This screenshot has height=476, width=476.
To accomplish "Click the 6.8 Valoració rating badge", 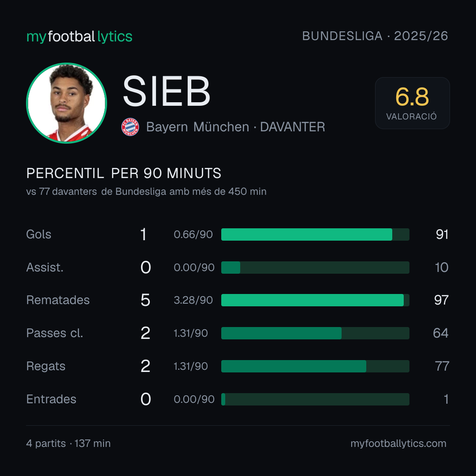I will (412, 103).
